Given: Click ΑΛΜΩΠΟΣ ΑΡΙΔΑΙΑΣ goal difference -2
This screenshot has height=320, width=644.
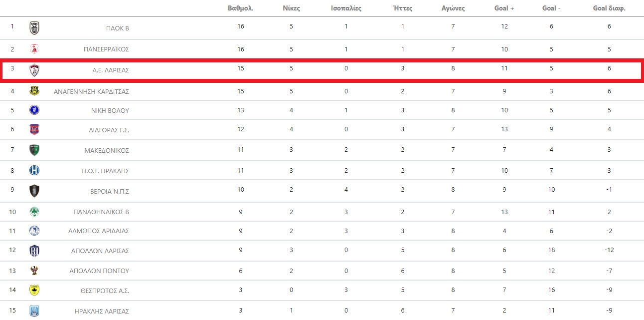Looking at the screenshot, I should click(x=609, y=231).
